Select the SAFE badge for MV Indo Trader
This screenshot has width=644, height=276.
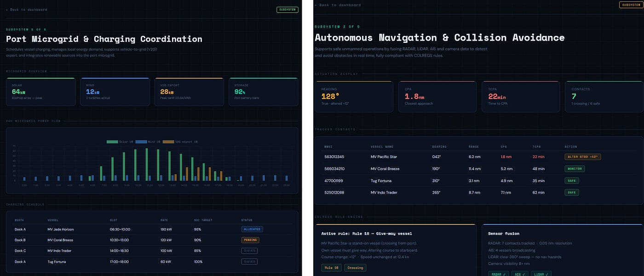pos(572,193)
